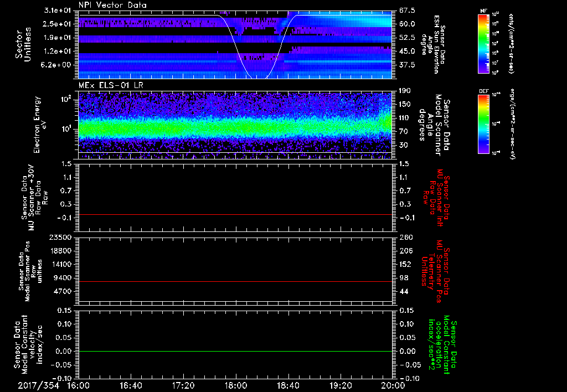Click the NF colorbar units label
This screenshot has width=567, height=392.
tap(512, 44)
